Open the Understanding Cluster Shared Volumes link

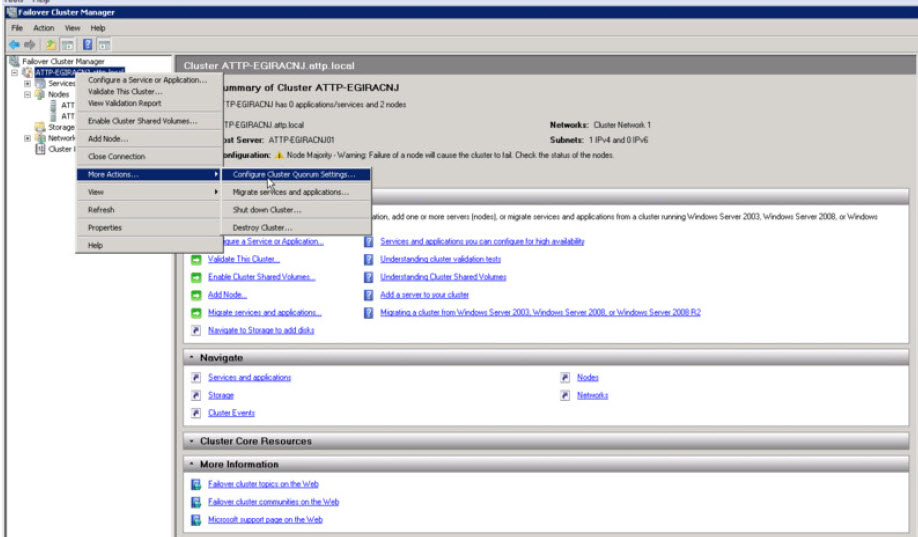(443, 277)
